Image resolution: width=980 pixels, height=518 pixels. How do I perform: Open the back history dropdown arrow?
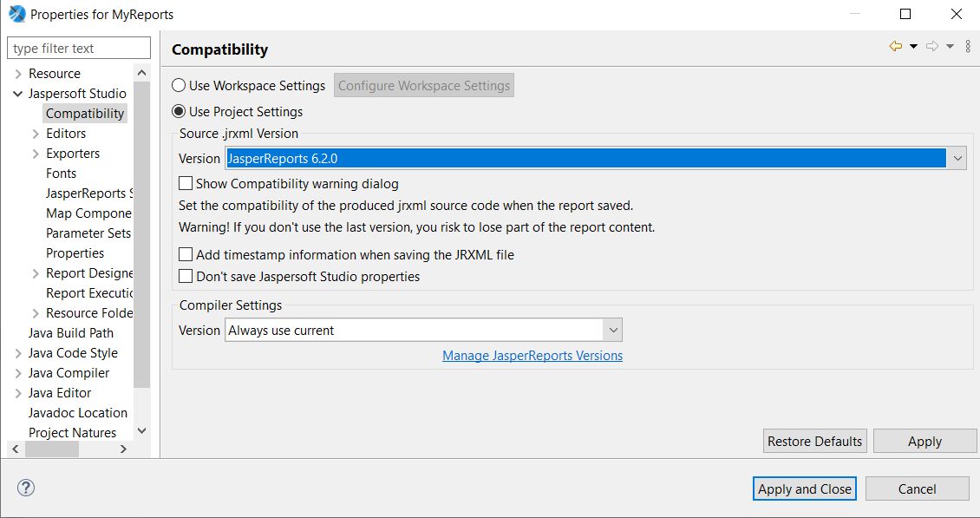913,46
